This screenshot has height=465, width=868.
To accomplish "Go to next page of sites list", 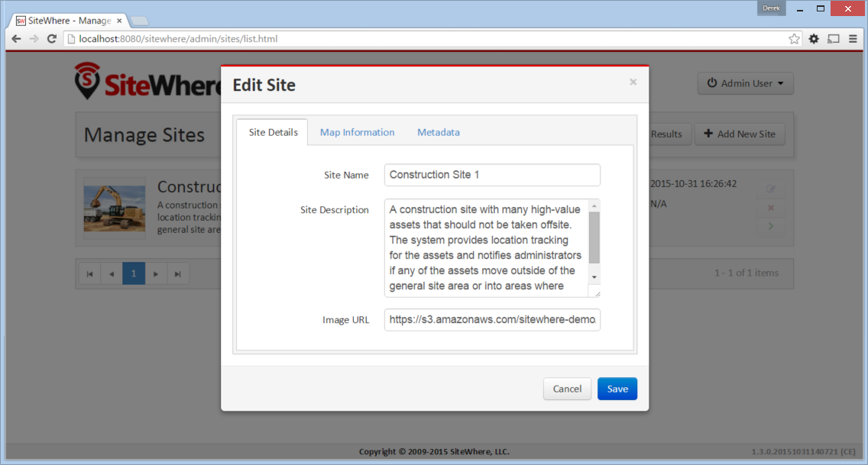I will click(156, 273).
